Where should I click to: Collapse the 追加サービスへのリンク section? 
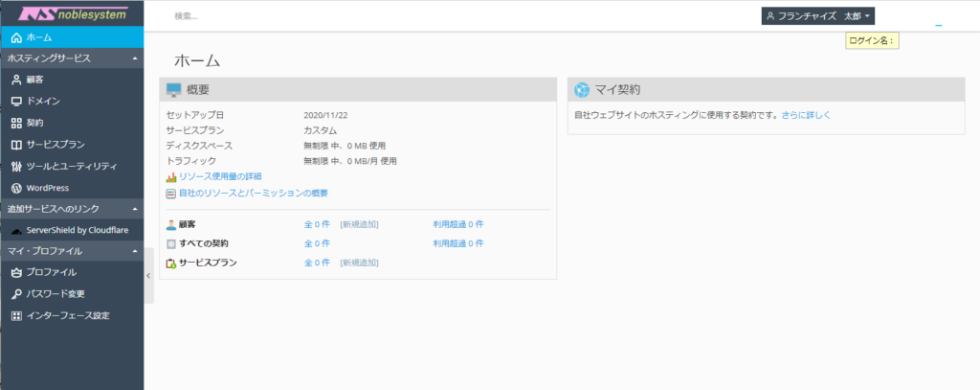point(135,209)
